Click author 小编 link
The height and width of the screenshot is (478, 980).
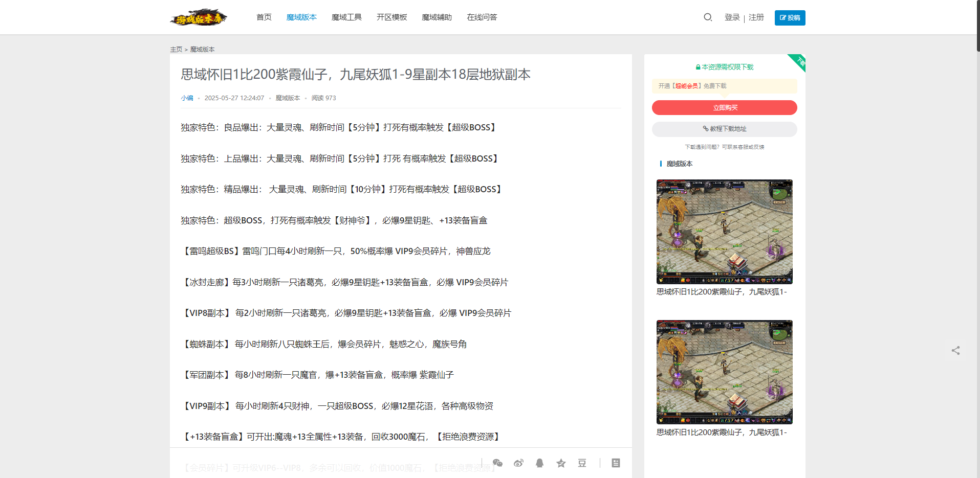pyautogui.click(x=187, y=98)
